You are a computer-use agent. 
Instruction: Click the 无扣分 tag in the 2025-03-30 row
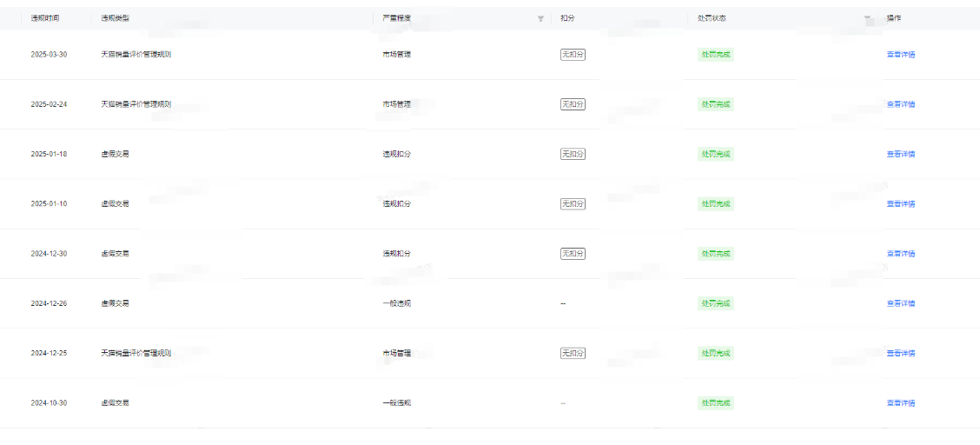pyautogui.click(x=573, y=55)
